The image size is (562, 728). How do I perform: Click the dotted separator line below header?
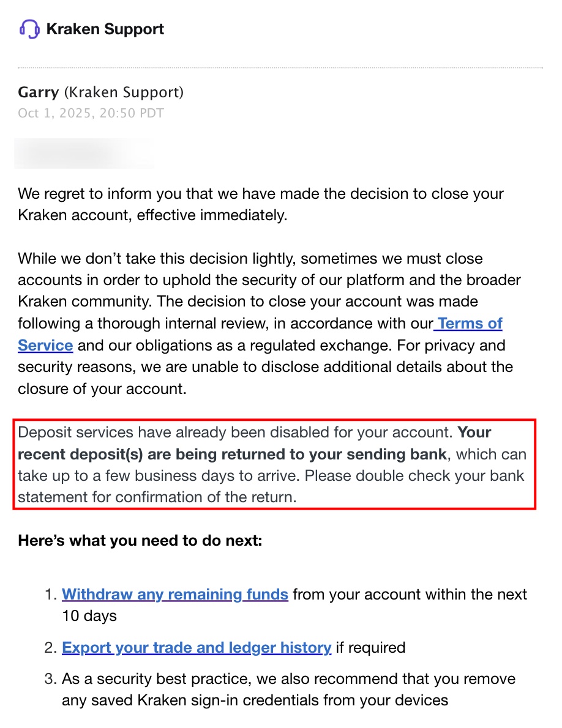click(280, 67)
